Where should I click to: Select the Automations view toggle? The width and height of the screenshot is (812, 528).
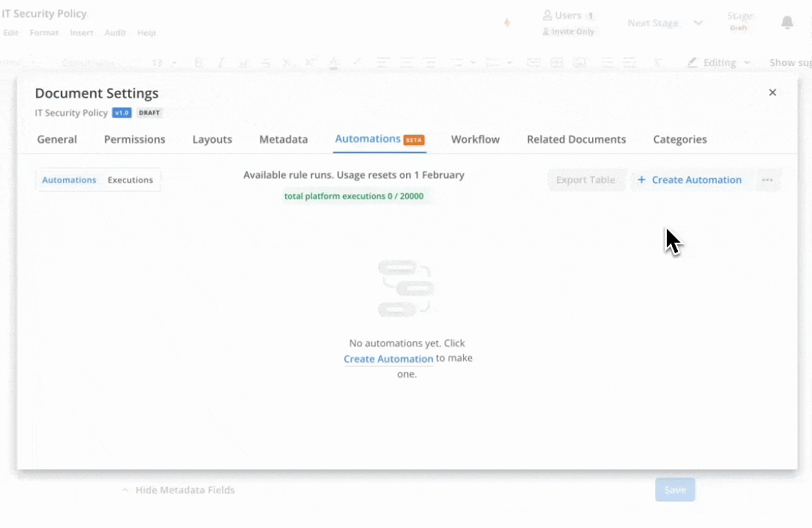69,180
